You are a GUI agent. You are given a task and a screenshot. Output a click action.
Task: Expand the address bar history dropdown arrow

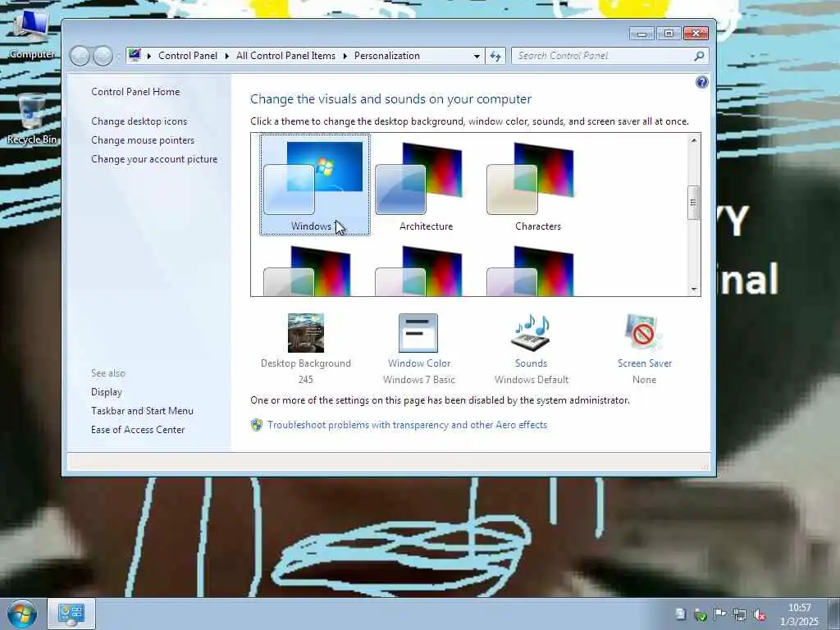coord(477,56)
